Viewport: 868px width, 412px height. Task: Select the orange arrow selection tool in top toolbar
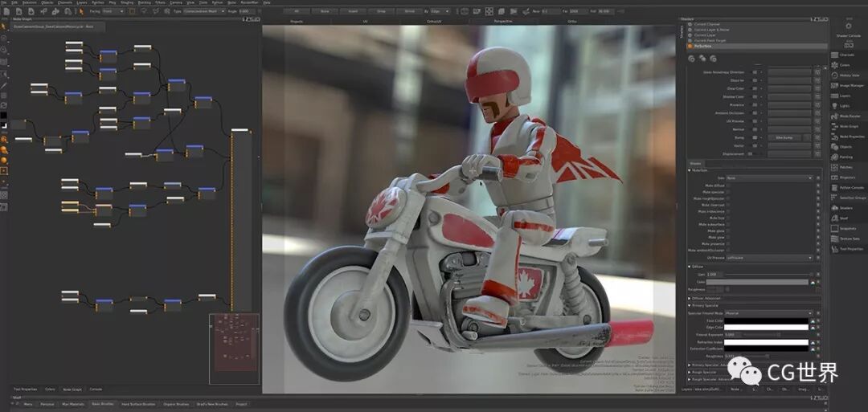82,11
